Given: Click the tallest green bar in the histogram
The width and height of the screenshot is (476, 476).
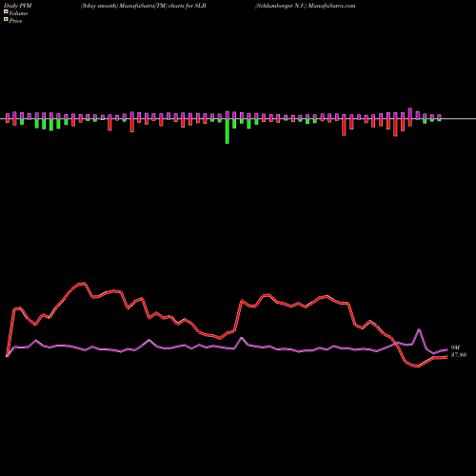Looking at the screenshot, I should click(228, 131).
